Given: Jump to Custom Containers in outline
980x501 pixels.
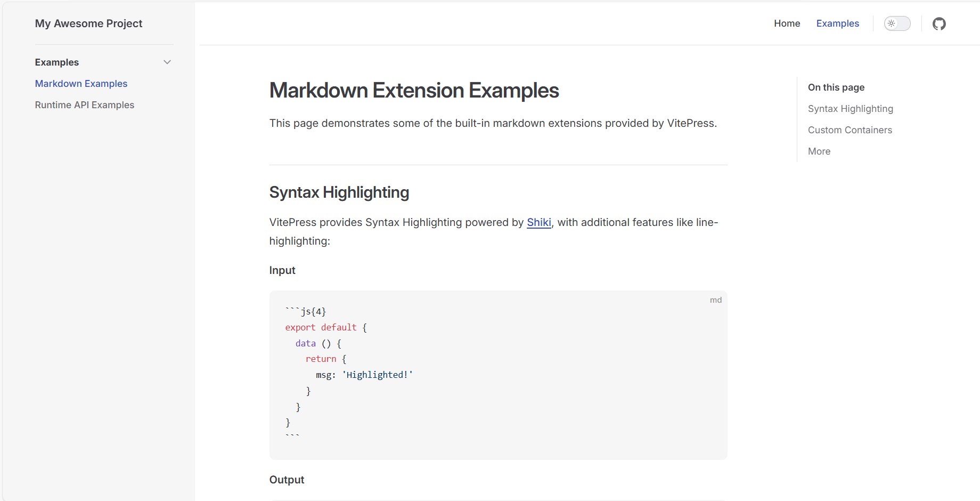Looking at the screenshot, I should [x=850, y=130].
